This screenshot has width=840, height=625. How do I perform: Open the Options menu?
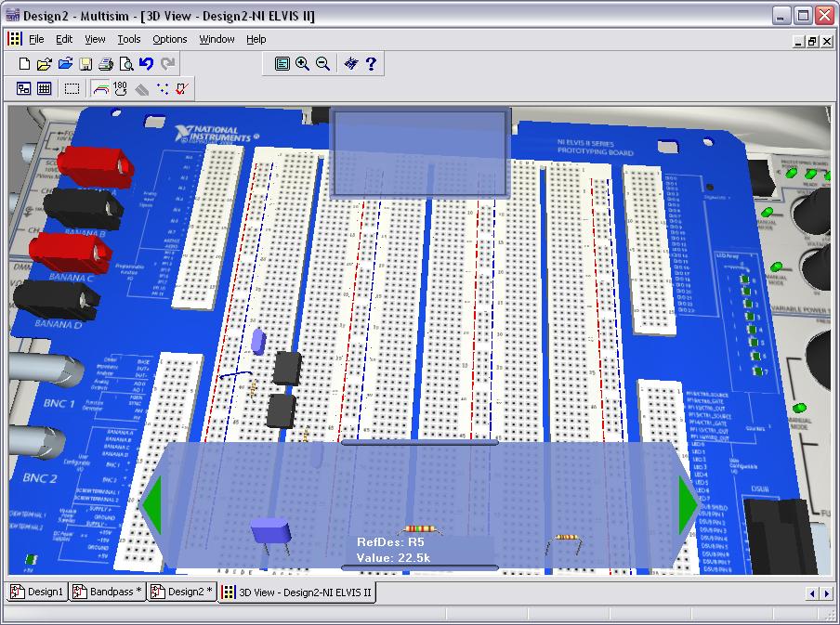170,39
